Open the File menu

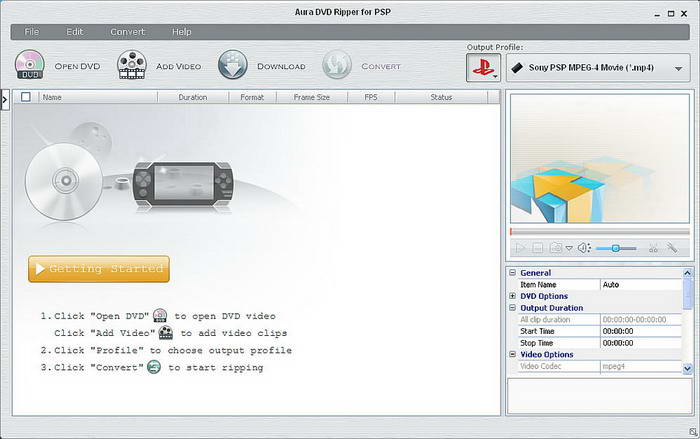(32, 32)
